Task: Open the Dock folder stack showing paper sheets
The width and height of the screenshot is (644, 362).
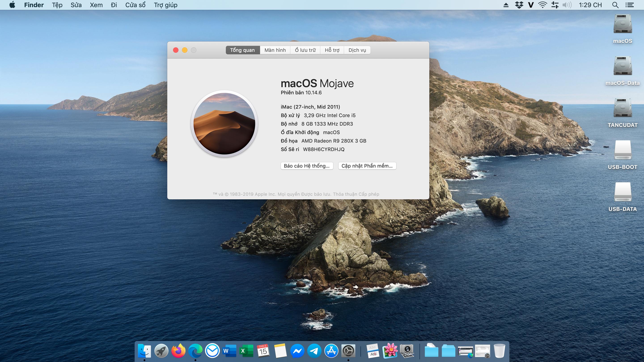Action: (x=431, y=350)
